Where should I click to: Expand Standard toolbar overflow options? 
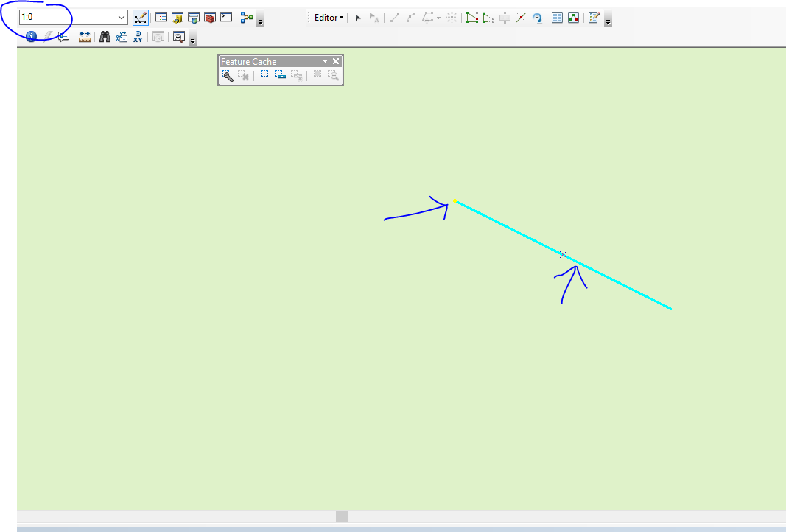pos(260,20)
